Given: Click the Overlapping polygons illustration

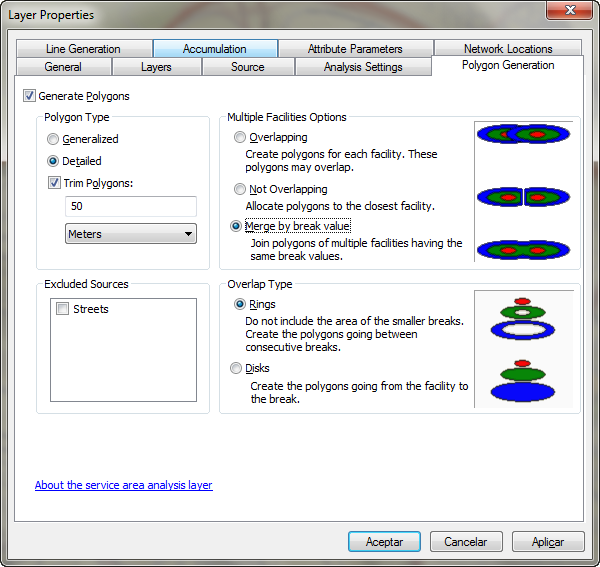Looking at the screenshot, I should click(x=523, y=134).
